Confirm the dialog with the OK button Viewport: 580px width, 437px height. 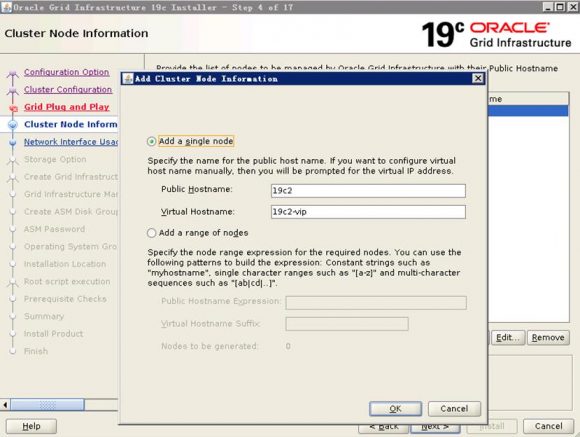(x=395, y=409)
